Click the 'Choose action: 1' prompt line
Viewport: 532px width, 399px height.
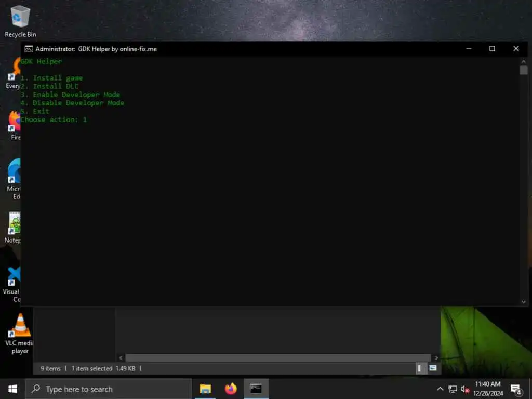[54, 119]
